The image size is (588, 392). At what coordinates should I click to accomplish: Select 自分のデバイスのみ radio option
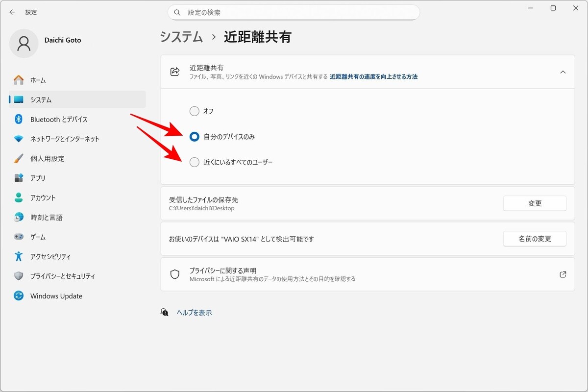pos(195,137)
